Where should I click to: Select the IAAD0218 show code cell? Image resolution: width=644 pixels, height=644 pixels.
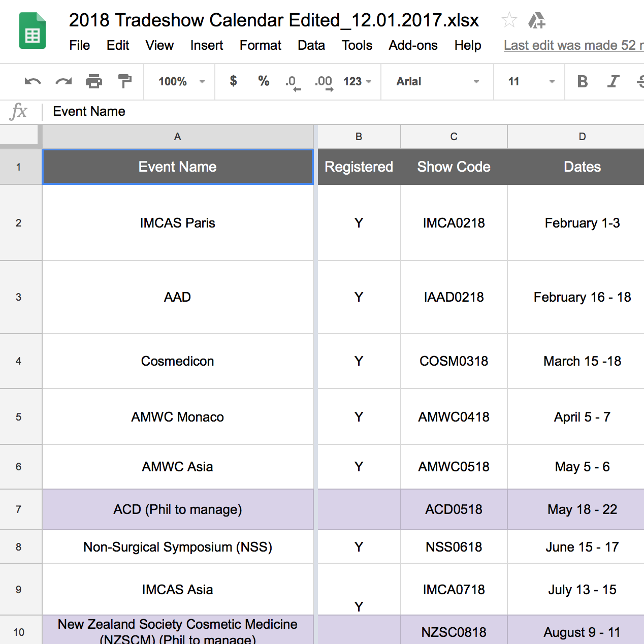click(454, 297)
